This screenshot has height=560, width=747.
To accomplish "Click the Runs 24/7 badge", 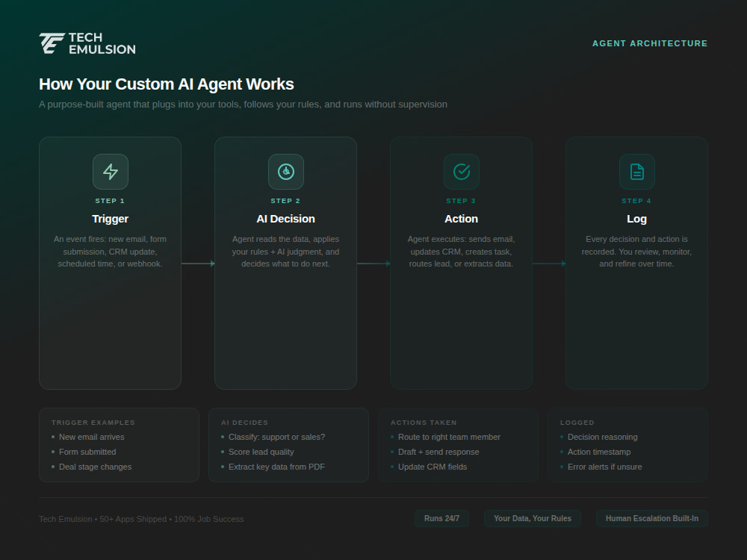I will [x=441, y=519].
